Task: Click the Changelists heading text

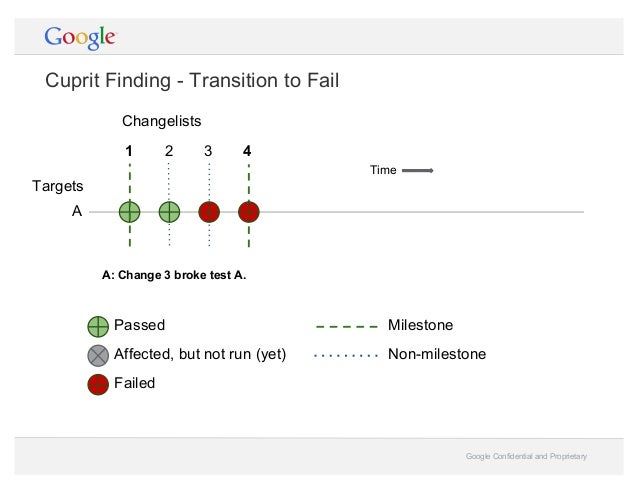Action: (161, 121)
